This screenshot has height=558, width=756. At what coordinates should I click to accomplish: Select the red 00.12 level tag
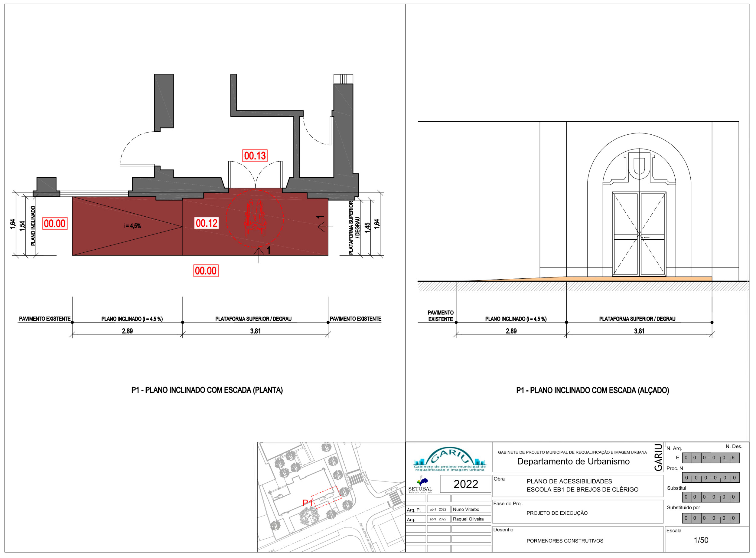pyautogui.click(x=207, y=223)
